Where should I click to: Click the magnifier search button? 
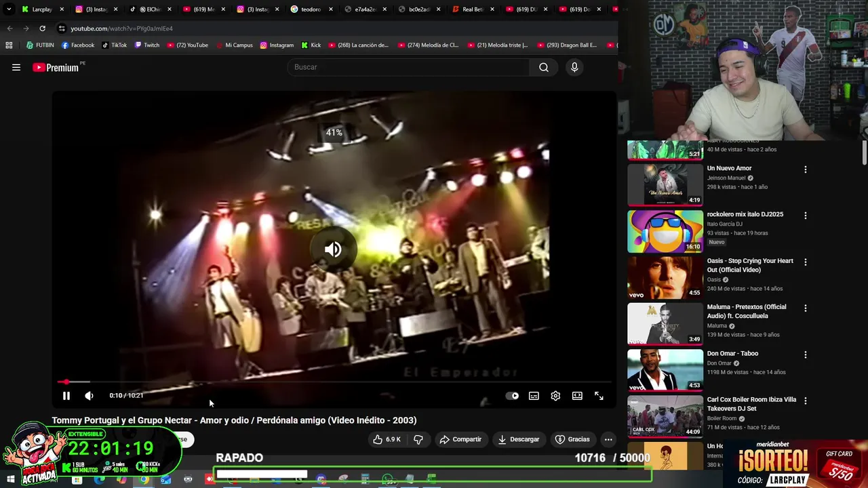tap(544, 67)
